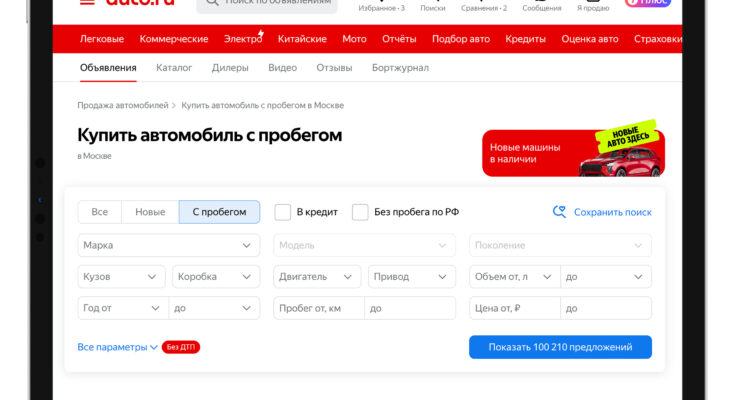
Task: Expand Все параметры filters
Action: click(x=117, y=347)
